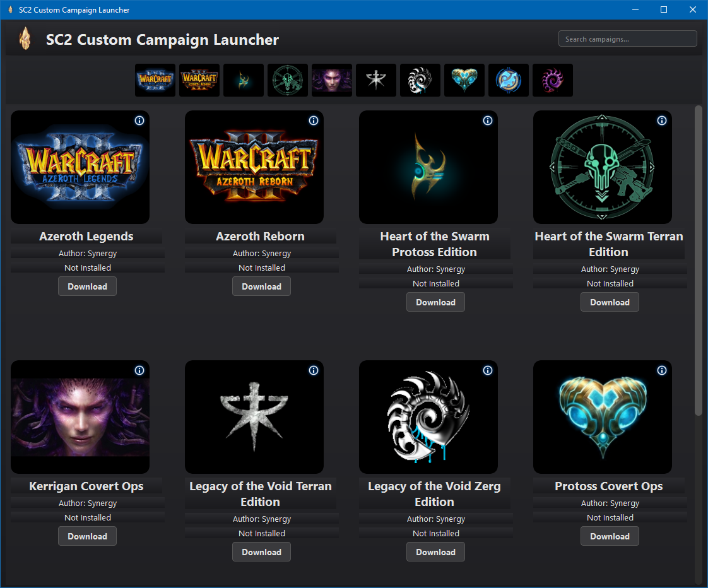708x588 pixels.
Task: Open info for Protoss Covert Ops
Action: [x=662, y=370]
